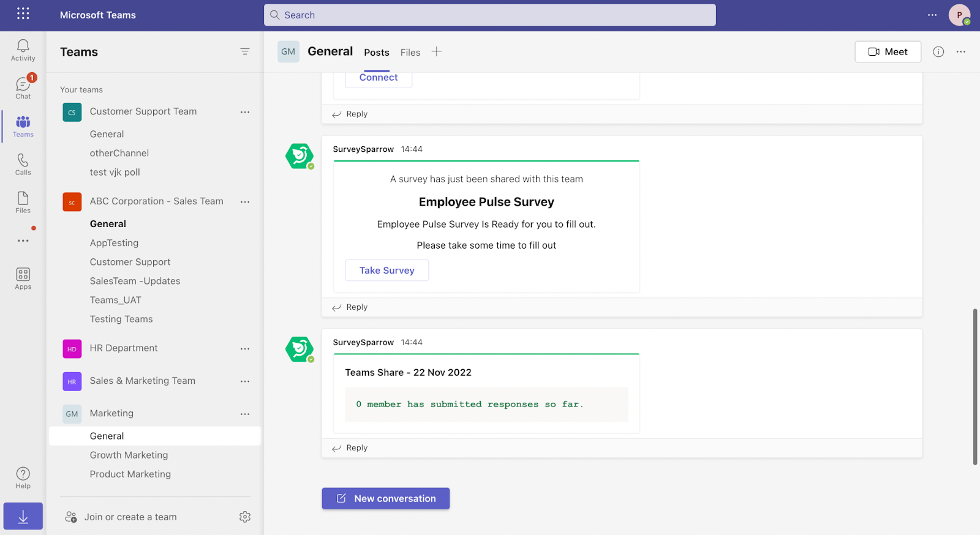Reply to the Teams Share post
Image resolution: width=980 pixels, height=535 pixels.
[350, 448]
